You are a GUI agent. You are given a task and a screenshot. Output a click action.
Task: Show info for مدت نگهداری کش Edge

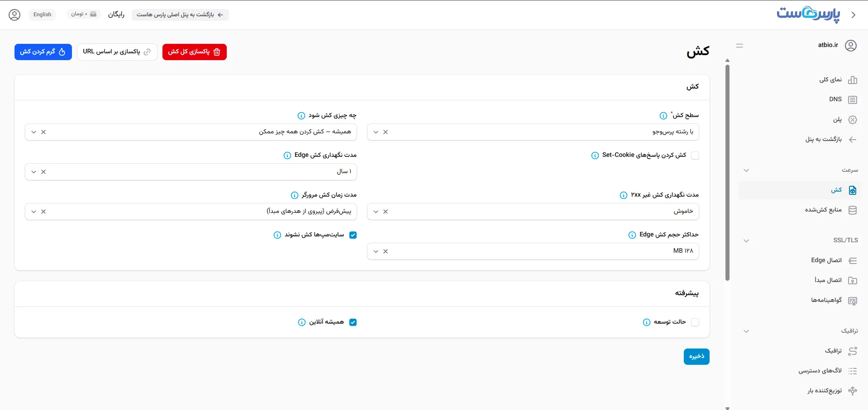click(287, 156)
